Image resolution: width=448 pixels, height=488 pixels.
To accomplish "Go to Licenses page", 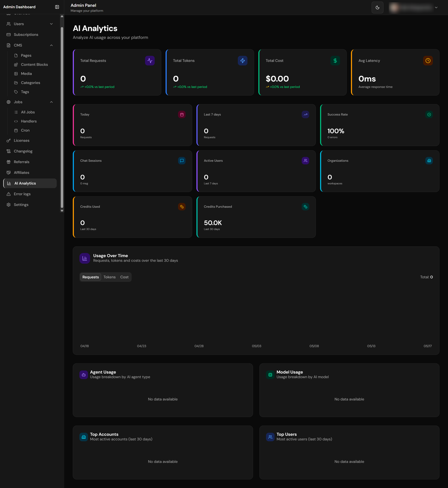I will click(x=30, y=140).
